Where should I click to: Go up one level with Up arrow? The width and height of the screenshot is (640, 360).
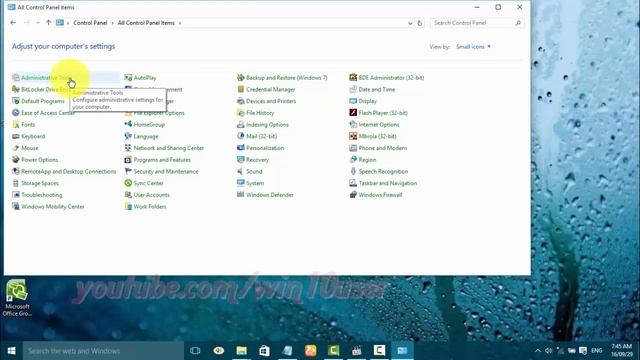48,23
